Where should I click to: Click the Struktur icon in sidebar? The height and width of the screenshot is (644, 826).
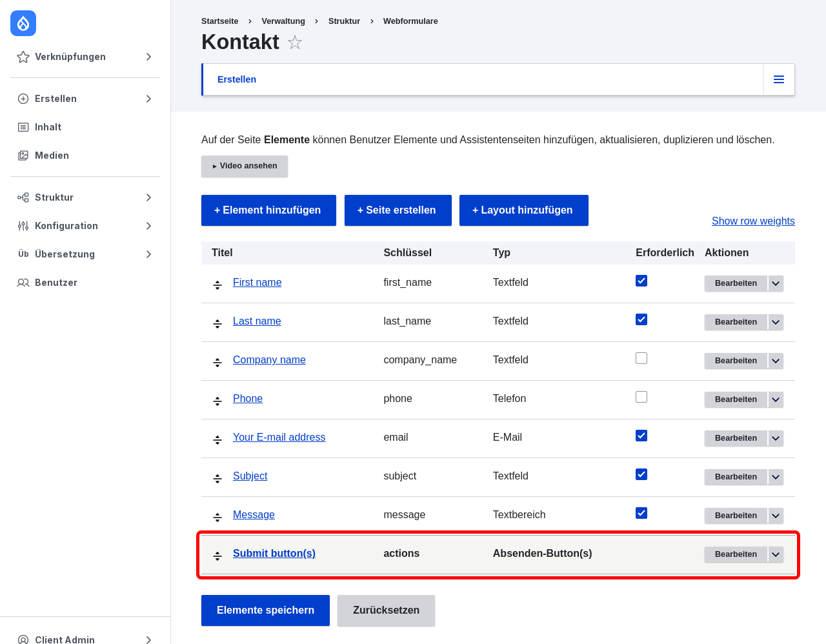coord(23,197)
